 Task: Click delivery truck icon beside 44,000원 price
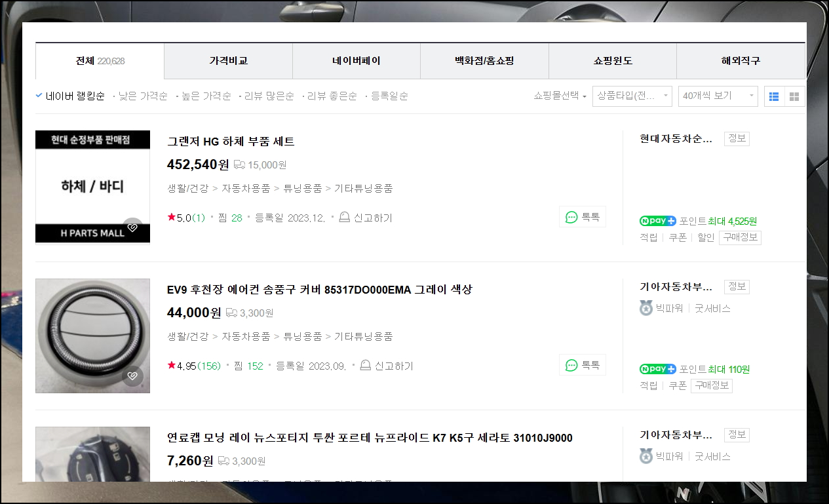[231, 313]
